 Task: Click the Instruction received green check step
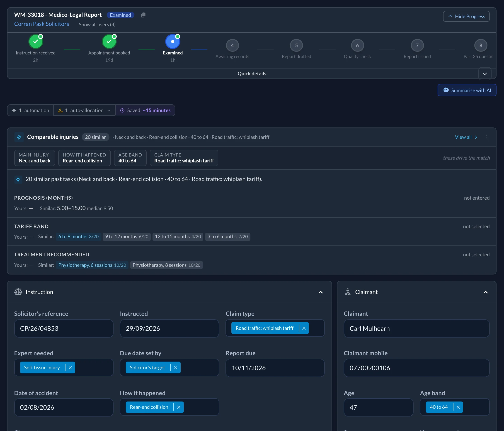click(36, 41)
